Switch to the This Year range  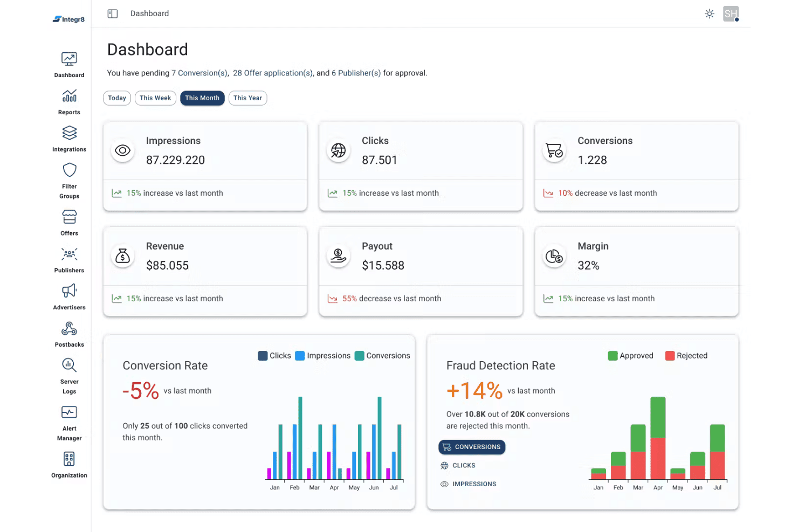coord(247,98)
